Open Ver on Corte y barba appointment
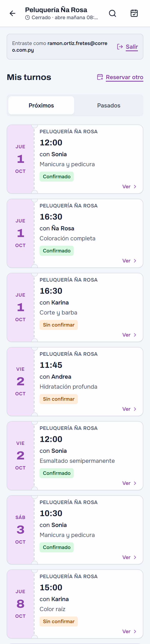Image resolution: width=150 pixels, height=644 pixels. tap(129, 335)
